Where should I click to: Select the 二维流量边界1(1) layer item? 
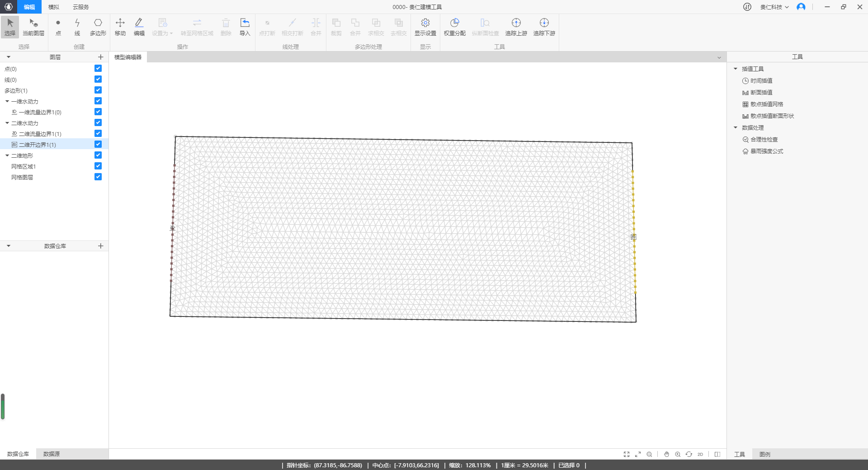[40, 134]
